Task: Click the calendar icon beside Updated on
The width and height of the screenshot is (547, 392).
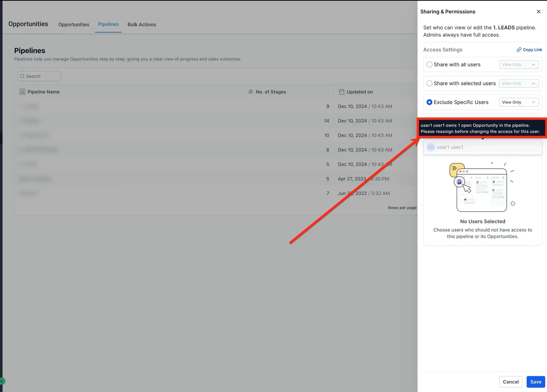Action: (342, 92)
